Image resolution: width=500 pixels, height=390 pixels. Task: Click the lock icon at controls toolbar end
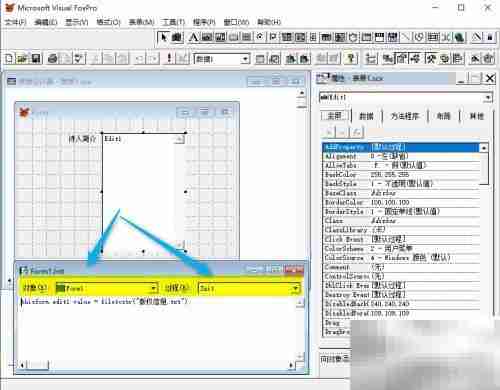[490, 37]
